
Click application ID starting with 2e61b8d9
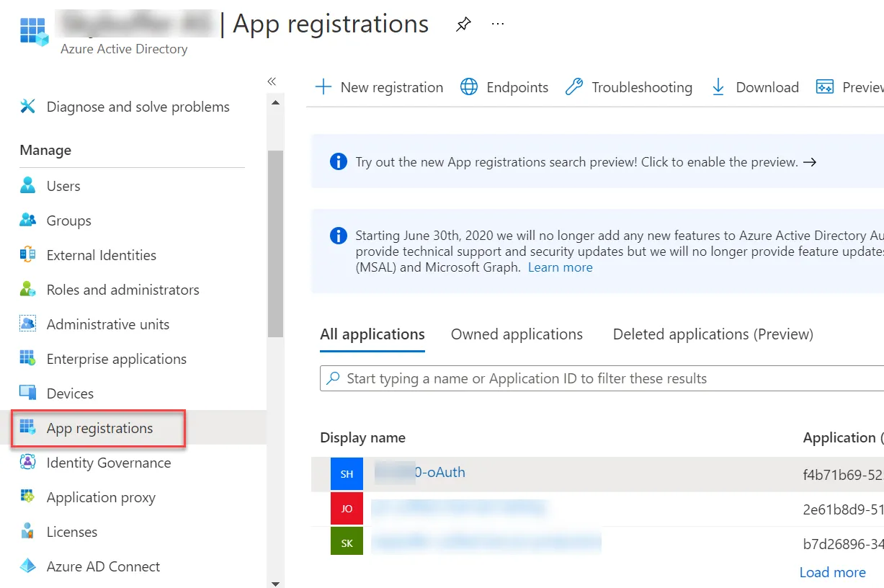844,509
